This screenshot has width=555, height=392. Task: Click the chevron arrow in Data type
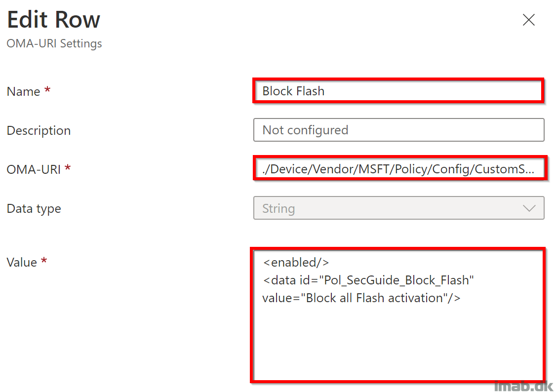click(x=529, y=208)
